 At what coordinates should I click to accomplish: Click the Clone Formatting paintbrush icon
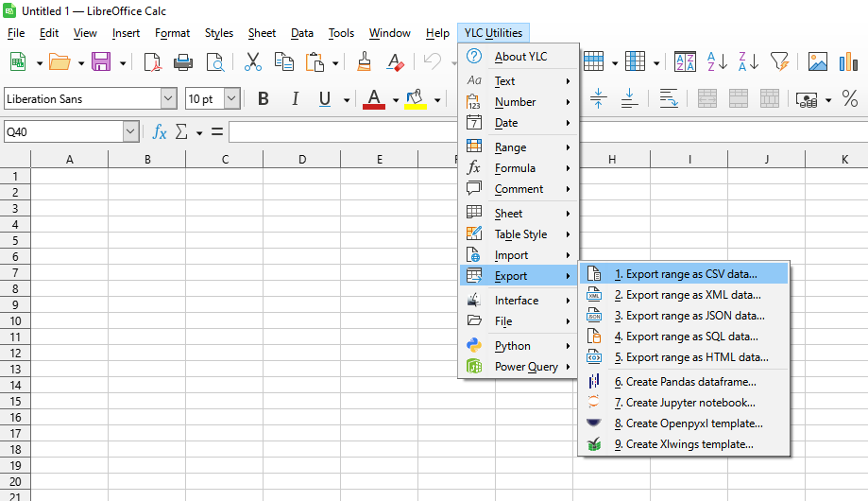click(364, 62)
